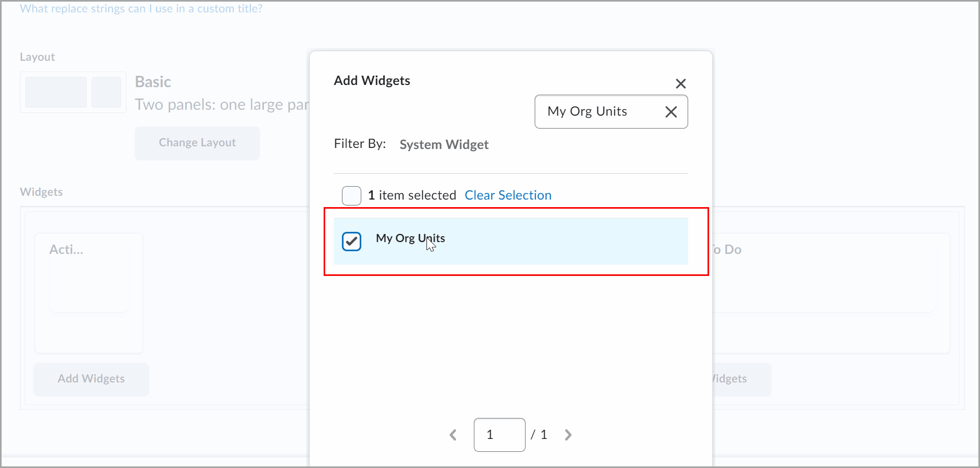The width and height of the screenshot is (980, 468).
Task: Click the Acti... widget card
Action: click(x=88, y=293)
